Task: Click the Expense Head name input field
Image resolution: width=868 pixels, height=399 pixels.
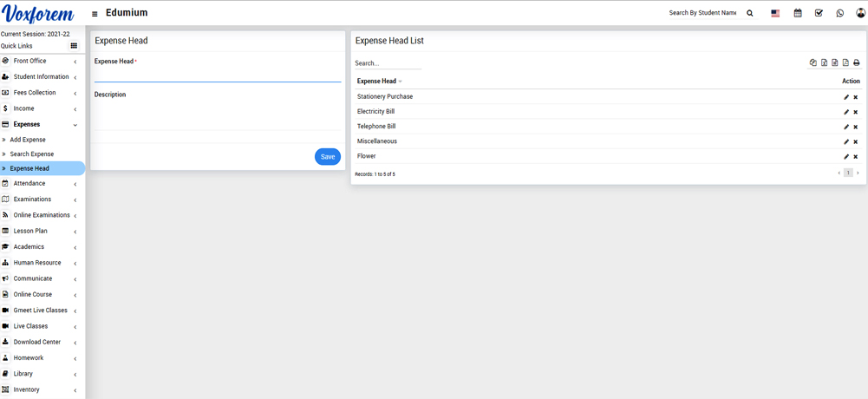Action: [217, 75]
